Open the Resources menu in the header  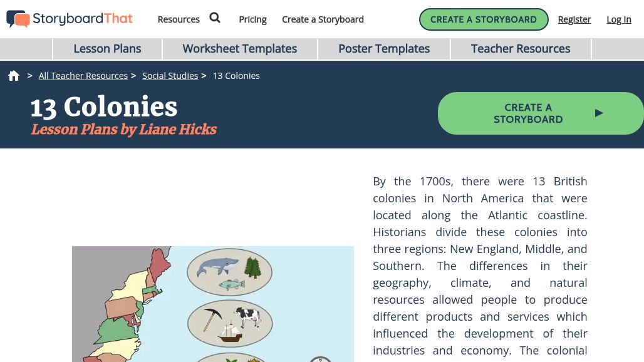(x=179, y=19)
